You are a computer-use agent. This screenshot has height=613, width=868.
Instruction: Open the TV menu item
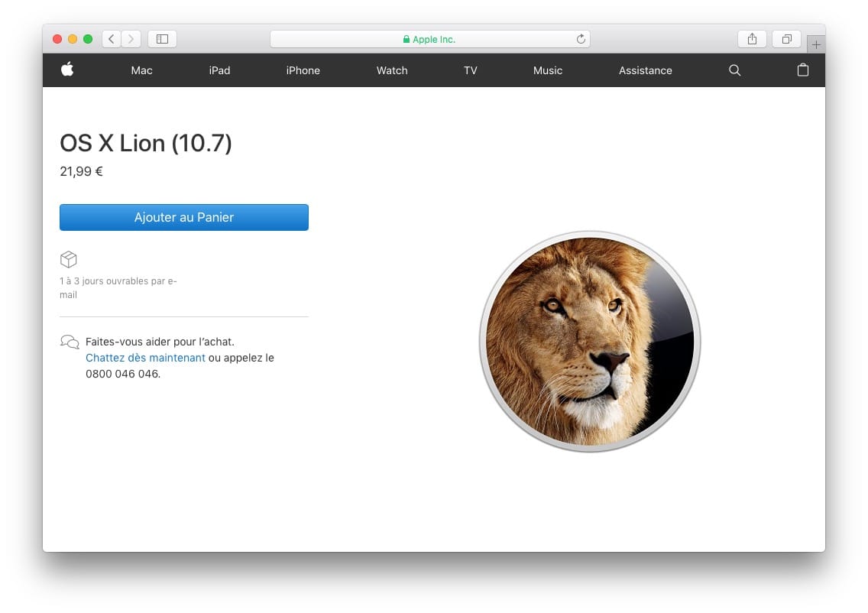[471, 70]
